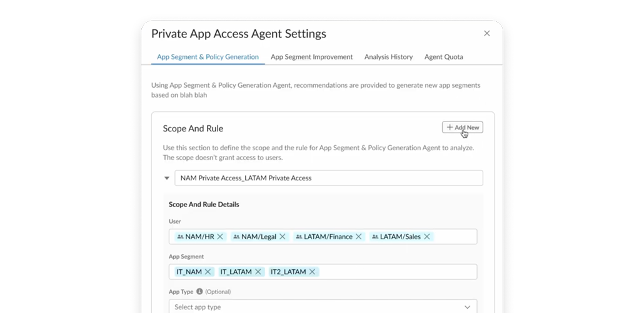Edit the NAM Private Access_LATAM Private Access name field
The height and width of the screenshot is (313, 644).
[x=329, y=178]
